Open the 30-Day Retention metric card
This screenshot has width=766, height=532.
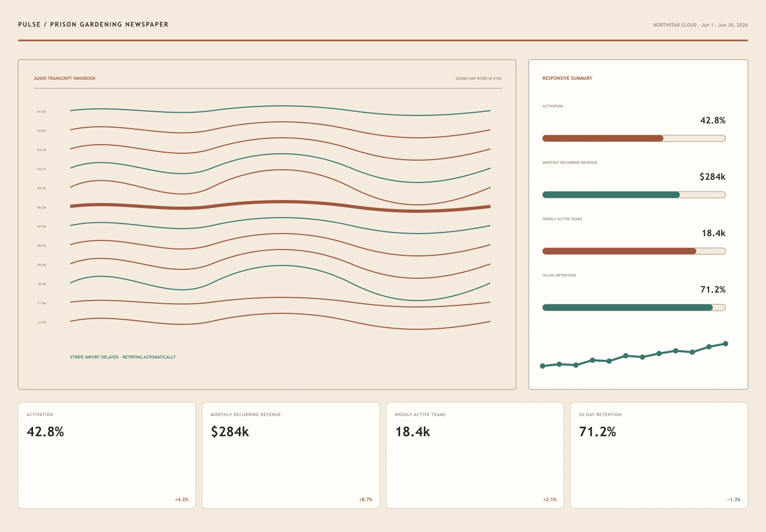(x=659, y=455)
